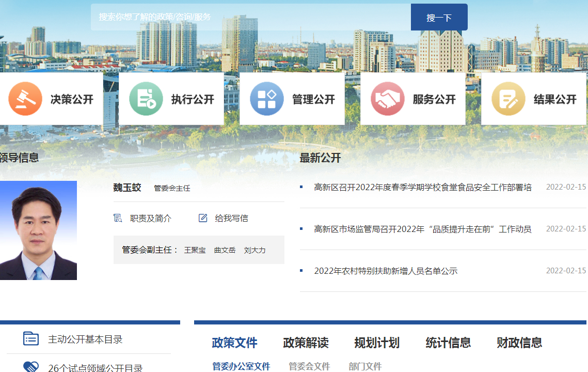
Task: Click the yellow notepad 结果公开 icon
Action: (x=508, y=99)
